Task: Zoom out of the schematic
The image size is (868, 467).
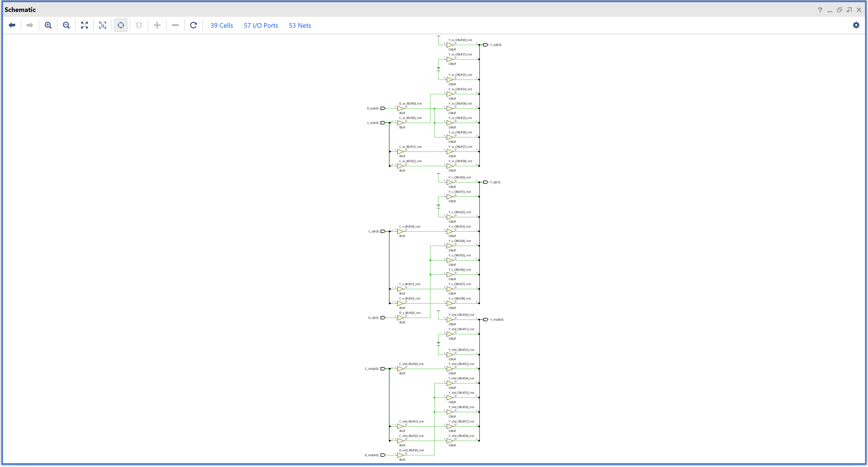Action: (x=66, y=25)
